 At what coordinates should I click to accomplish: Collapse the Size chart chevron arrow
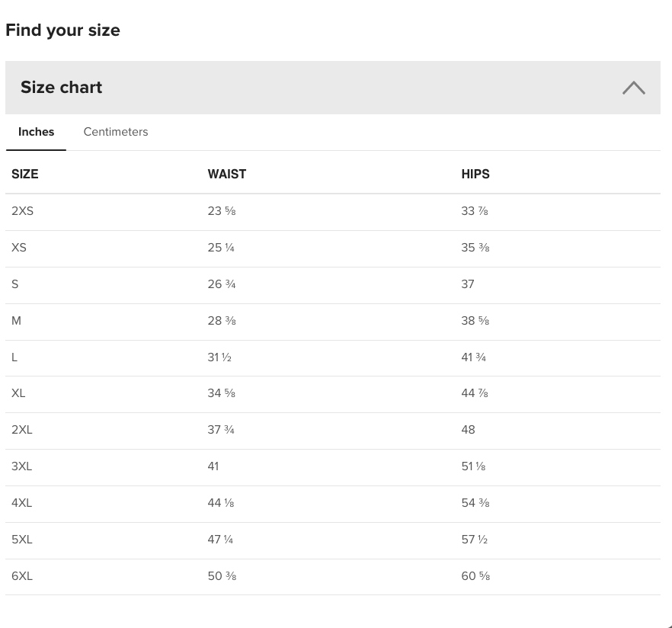[x=633, y=88]
